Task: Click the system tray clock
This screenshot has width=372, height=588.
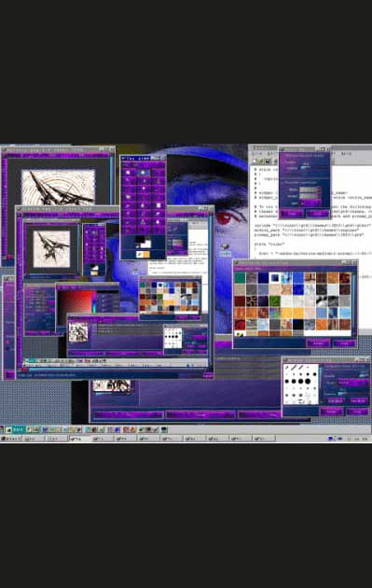Action: click(x=356, y=438)
